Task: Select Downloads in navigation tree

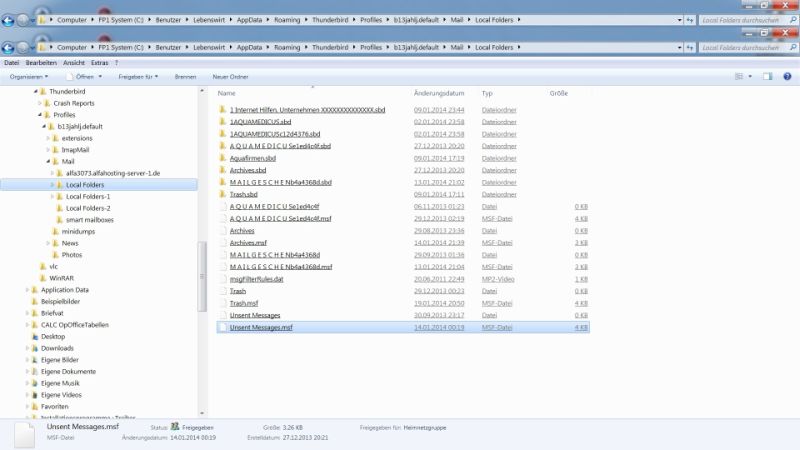Action: (x=57, y=348)
